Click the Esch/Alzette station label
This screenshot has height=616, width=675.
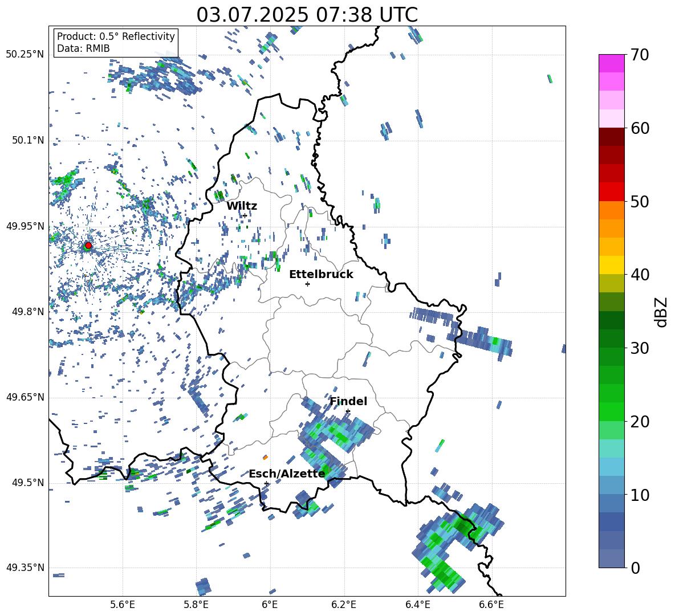[287, 474]
